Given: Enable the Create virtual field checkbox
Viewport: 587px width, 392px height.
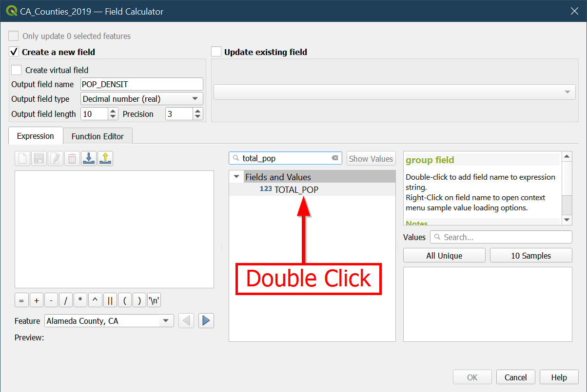Looking at the screenshot, I should [17, 70].
